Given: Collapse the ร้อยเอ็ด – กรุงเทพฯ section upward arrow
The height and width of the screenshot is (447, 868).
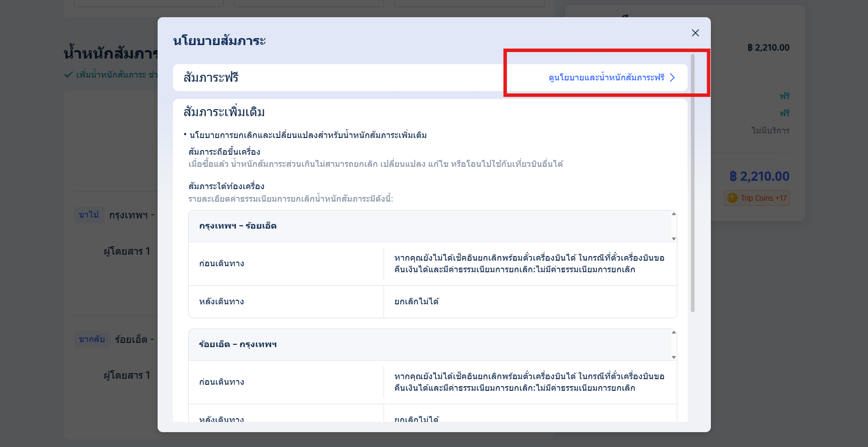Looking at the screenshot, I should [x=673, y=333].
